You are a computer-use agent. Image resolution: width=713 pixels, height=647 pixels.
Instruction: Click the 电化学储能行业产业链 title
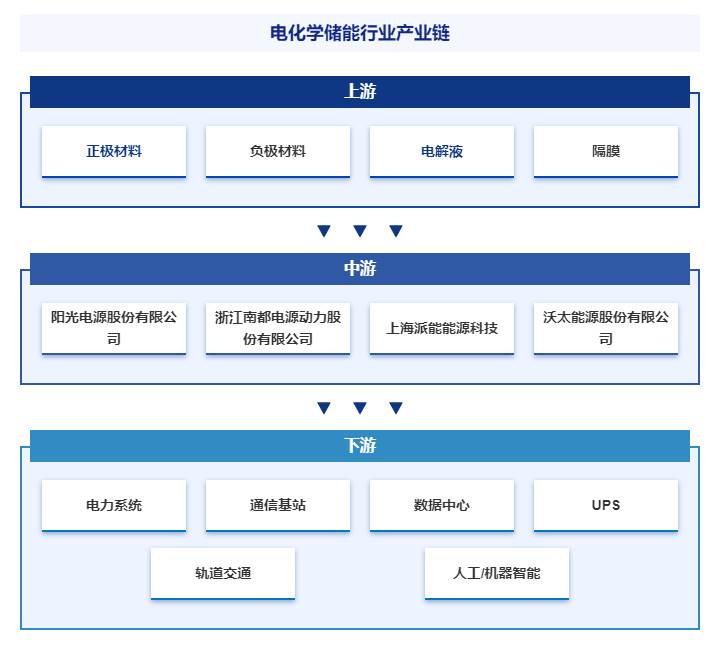pyautogui.click(x=360, y=33)
